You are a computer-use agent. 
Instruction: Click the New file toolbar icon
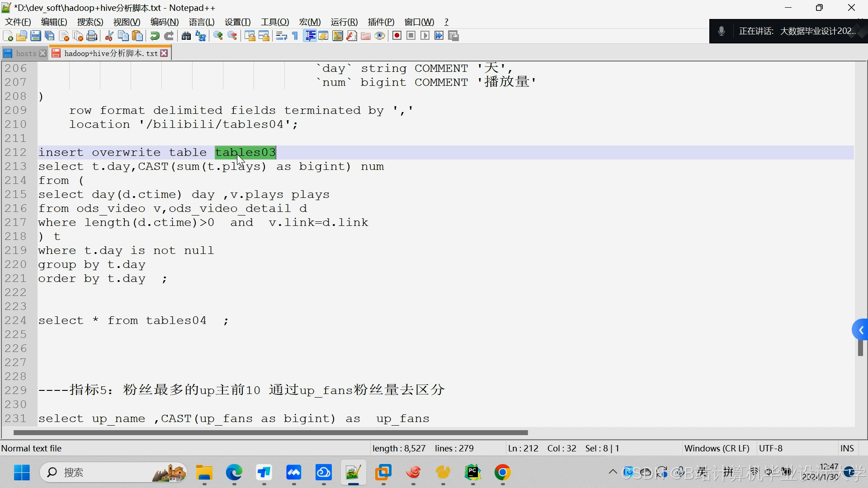tap(8, 36)
